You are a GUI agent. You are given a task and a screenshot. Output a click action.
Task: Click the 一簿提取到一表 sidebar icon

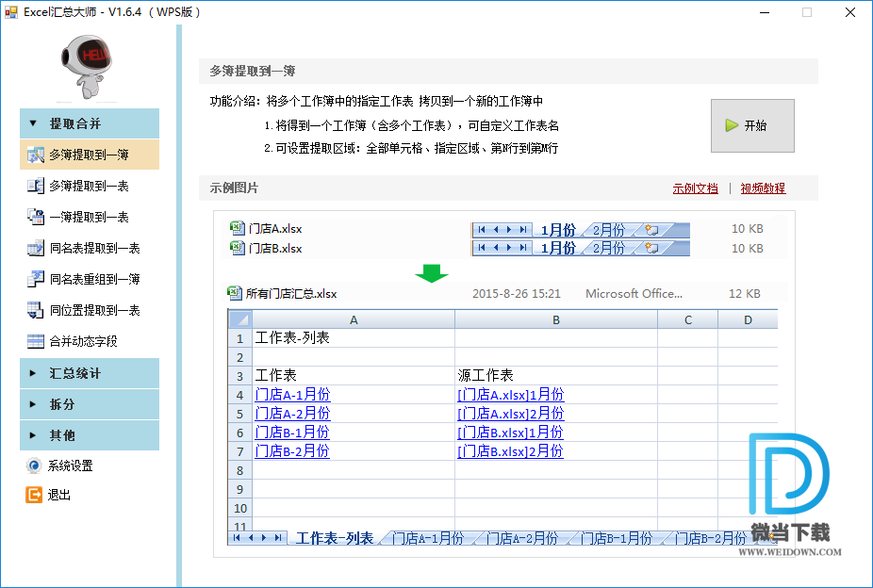(36, 218)
